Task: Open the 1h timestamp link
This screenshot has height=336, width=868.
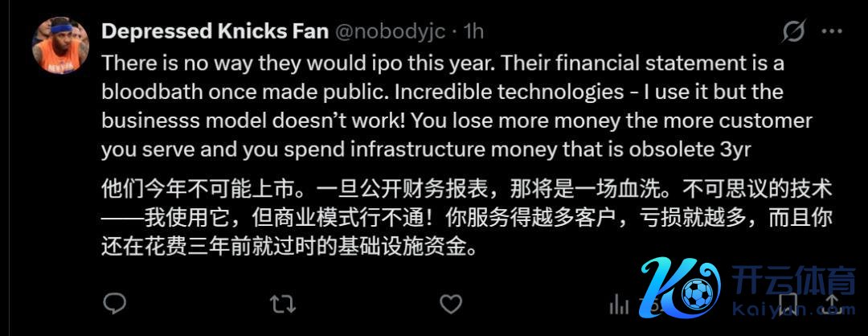Action: coord(474,31)
